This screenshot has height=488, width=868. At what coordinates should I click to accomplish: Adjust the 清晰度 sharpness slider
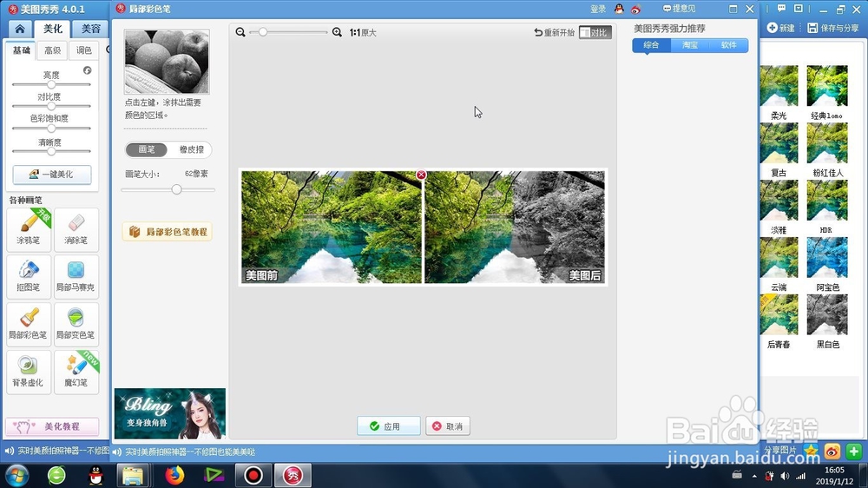coord(51,151)
